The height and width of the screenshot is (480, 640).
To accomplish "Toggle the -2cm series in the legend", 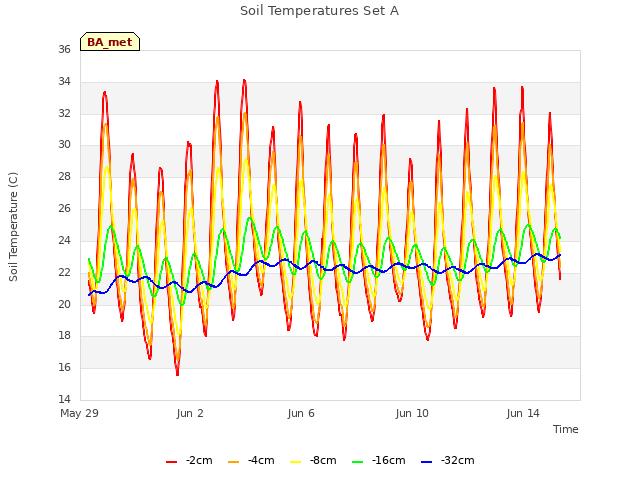I will click(189, 460).
